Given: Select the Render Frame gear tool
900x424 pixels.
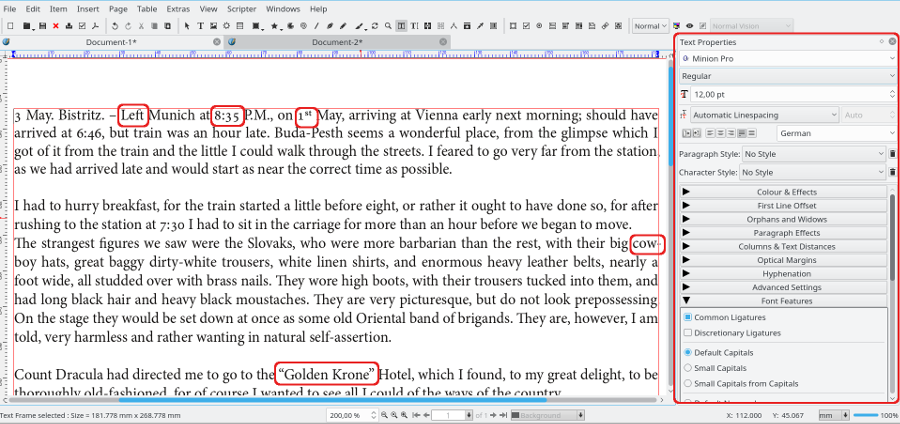Looking at the screenshot, I should (227, 26).
